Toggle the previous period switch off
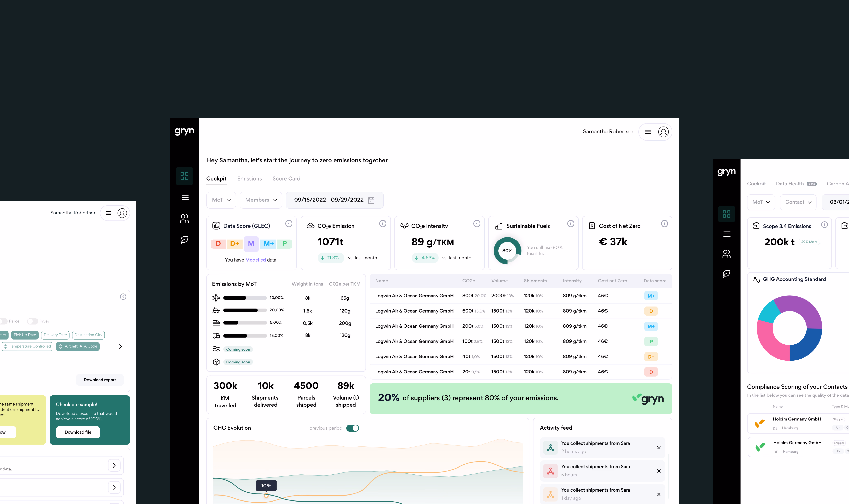This screenshot has width=849, height=504. (352, 428)
